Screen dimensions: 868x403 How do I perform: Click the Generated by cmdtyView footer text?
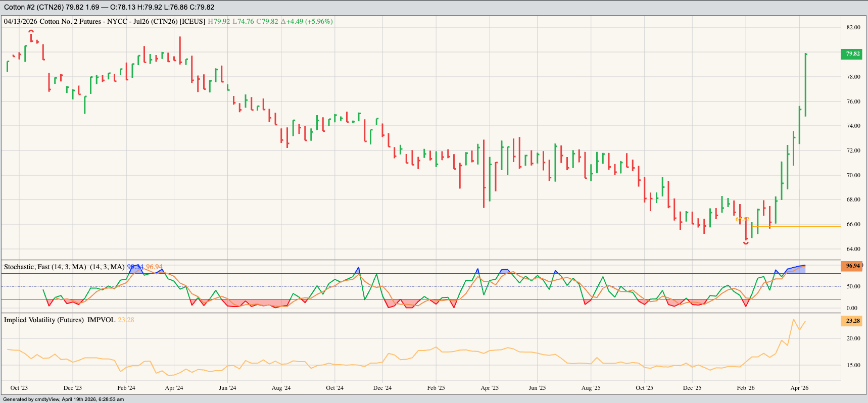click(63, 399)
